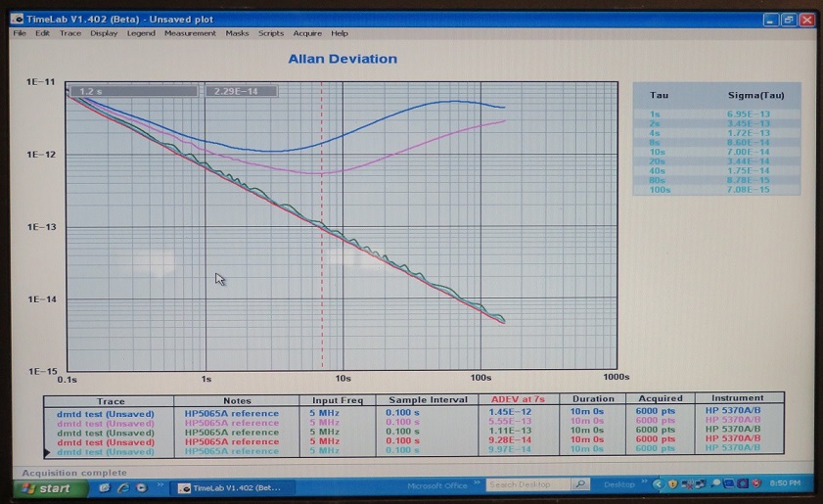Viewport: 823px width, 504px height.
Task: Expand hidden system tray icons arrow
Action: (659, 484)
